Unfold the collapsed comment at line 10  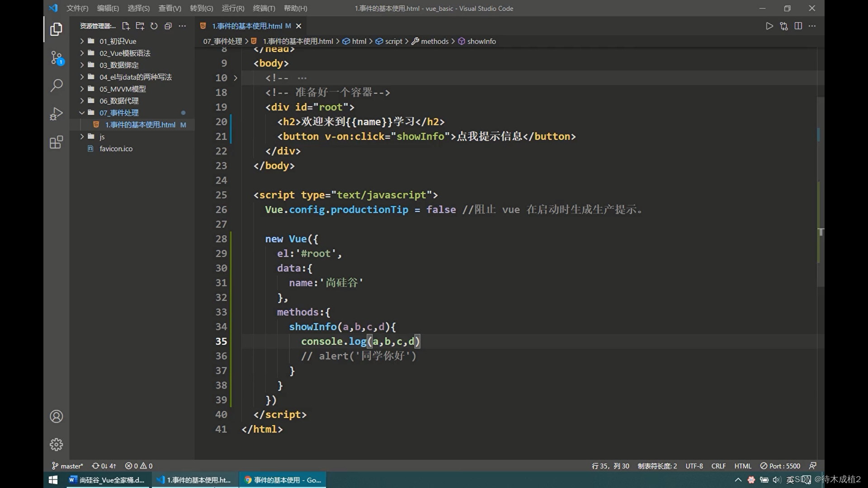click(x=236, y=78)
